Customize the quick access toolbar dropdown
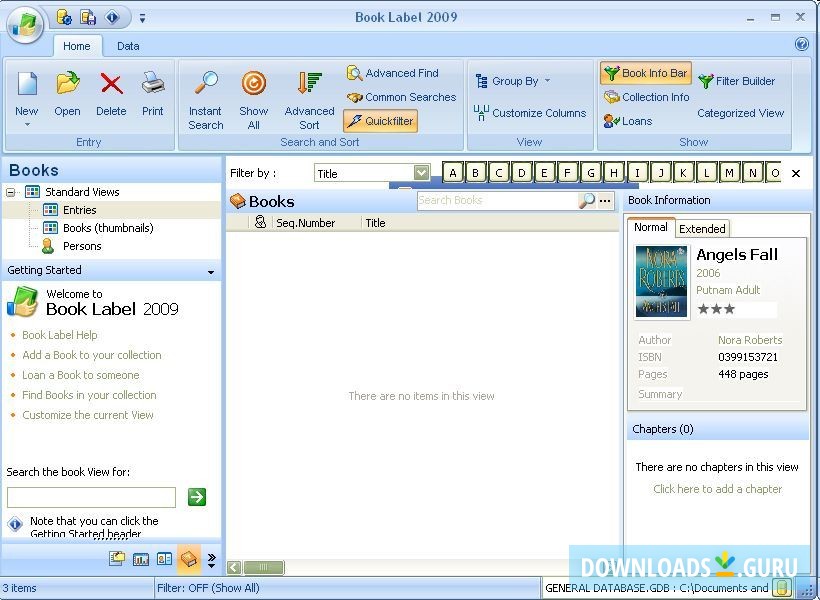 tap(142, 18)
